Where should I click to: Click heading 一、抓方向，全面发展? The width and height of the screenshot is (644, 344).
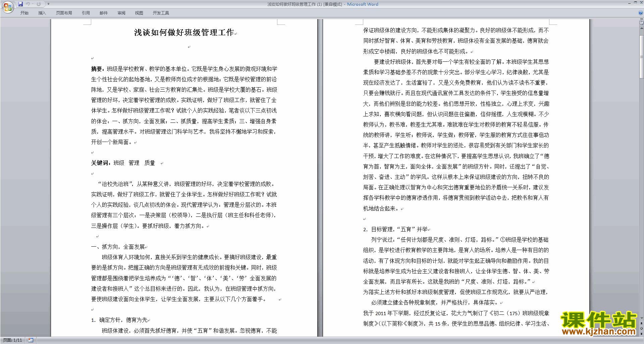[x=118, y=247]
